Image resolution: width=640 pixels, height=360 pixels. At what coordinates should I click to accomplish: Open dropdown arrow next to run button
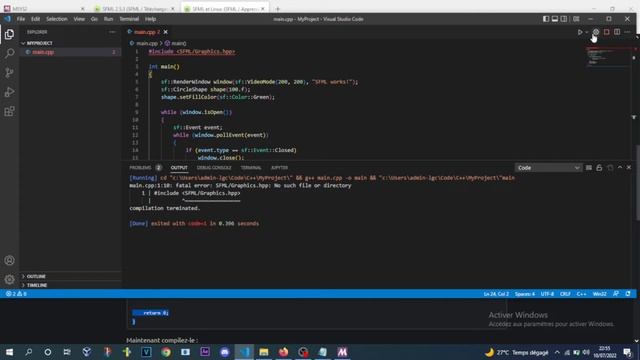[x=587, y=32]
